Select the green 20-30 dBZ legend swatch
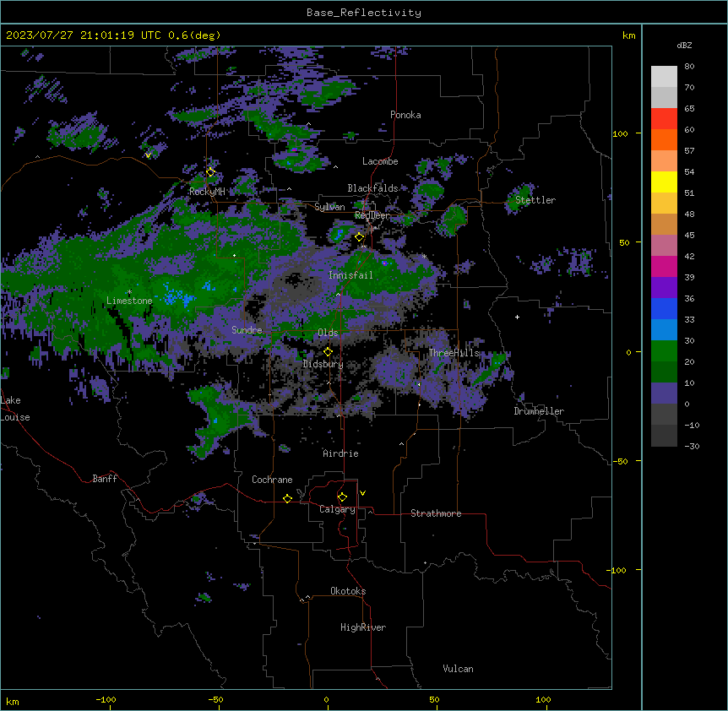 tap(664, 351)
